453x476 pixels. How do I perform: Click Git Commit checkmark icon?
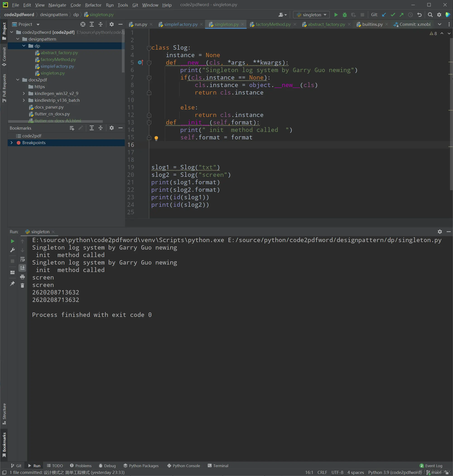(x=393, y=15)
